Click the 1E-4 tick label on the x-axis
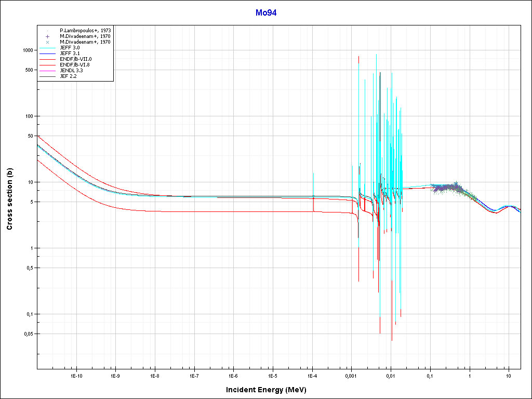The width and height of the screenshot is (532, 399). point(312,375)
